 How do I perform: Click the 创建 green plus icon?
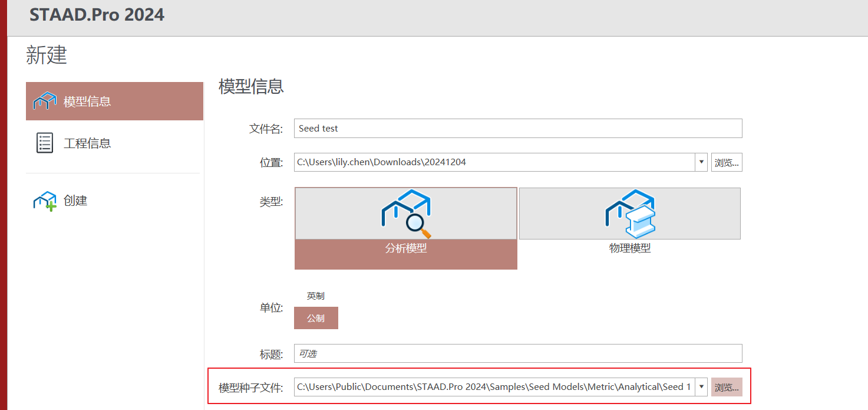45,201
